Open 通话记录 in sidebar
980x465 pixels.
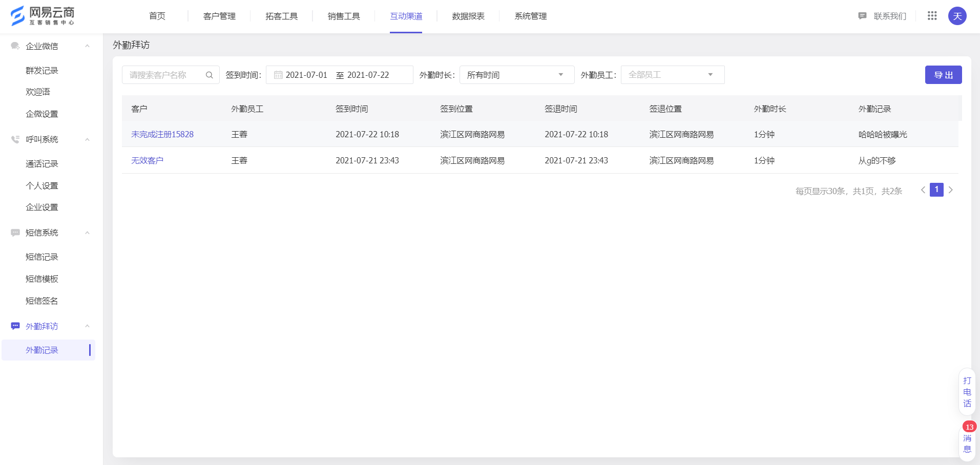pos(42,163)
